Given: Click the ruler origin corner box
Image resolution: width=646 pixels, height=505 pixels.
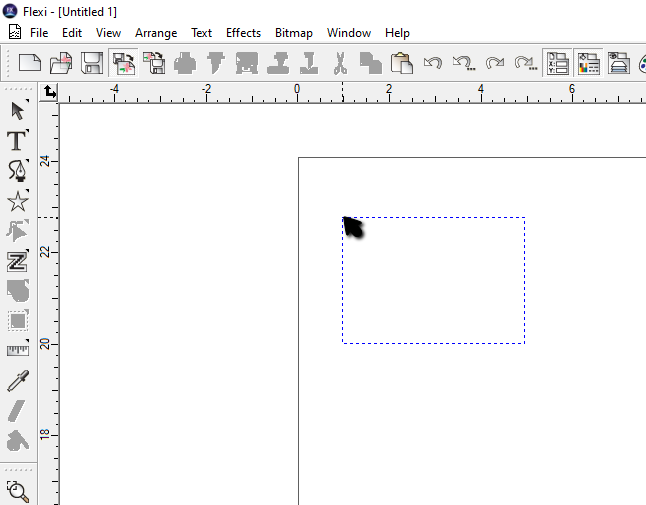Looking at the screenshot, I should 50,91.
